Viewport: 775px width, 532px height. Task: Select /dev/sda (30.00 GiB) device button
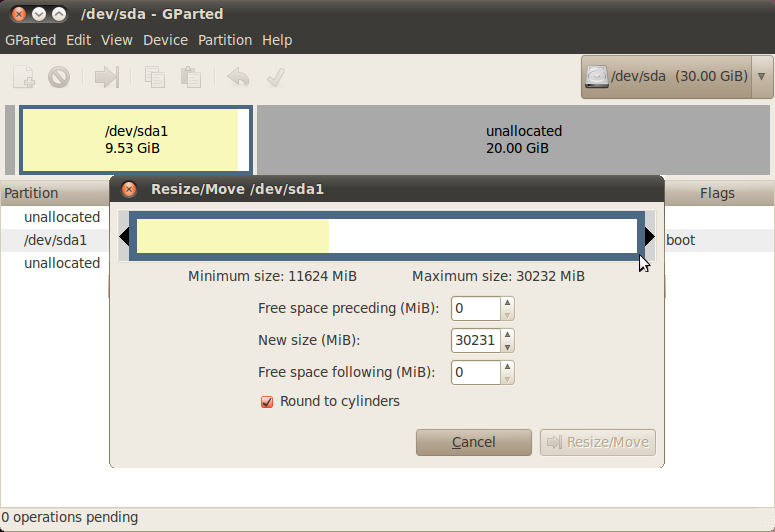click(x=667, y=77)
